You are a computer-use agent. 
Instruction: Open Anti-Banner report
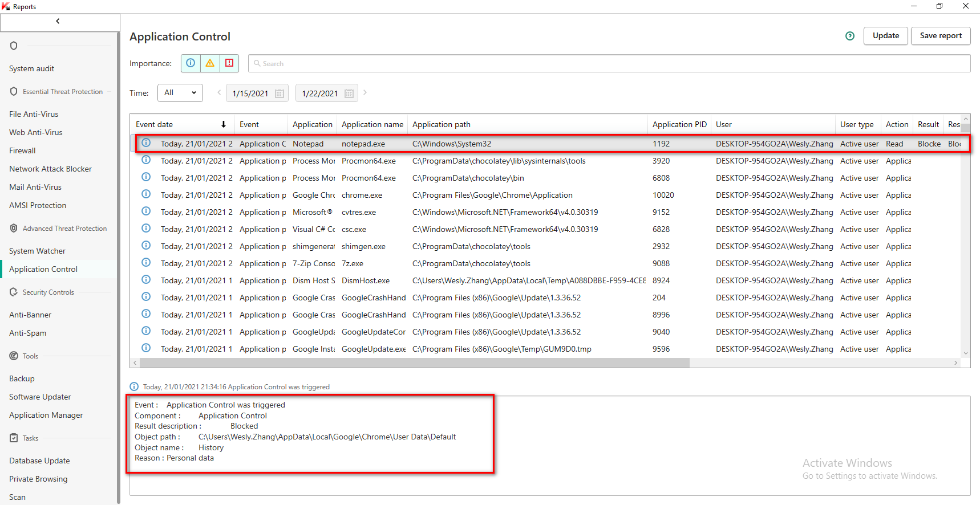point(30,315)
